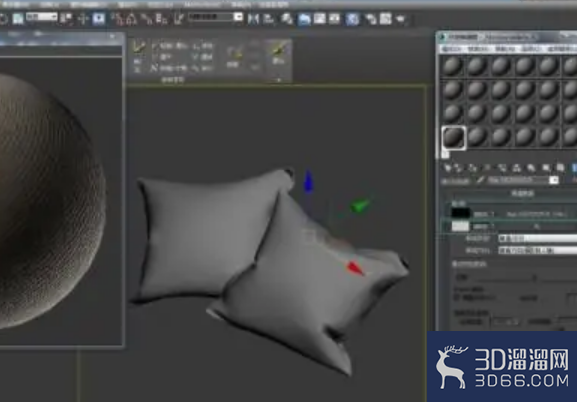The image size is (577, 402).
Task: Open the reference coordinate system dropdown
Action: (x=42, y=17)
